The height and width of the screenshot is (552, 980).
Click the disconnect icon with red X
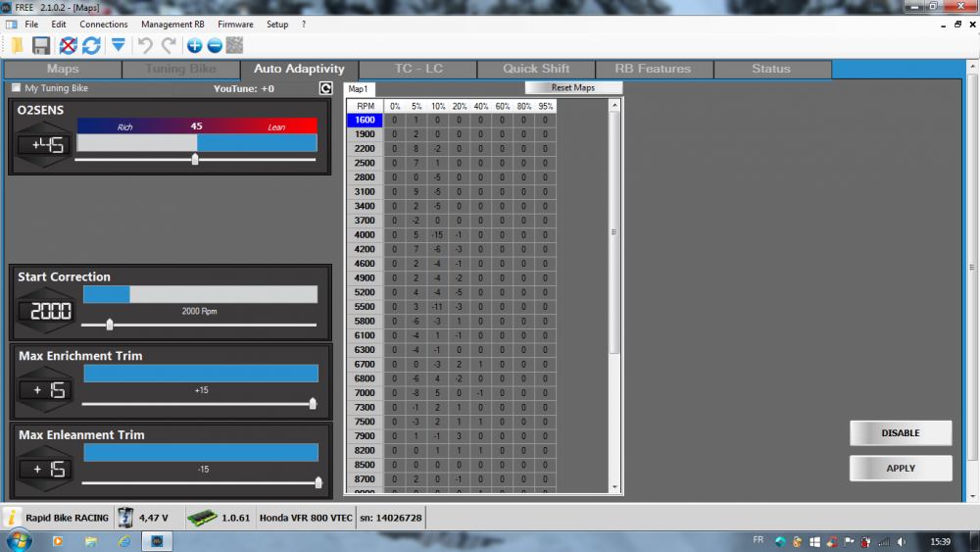point(68,45)
